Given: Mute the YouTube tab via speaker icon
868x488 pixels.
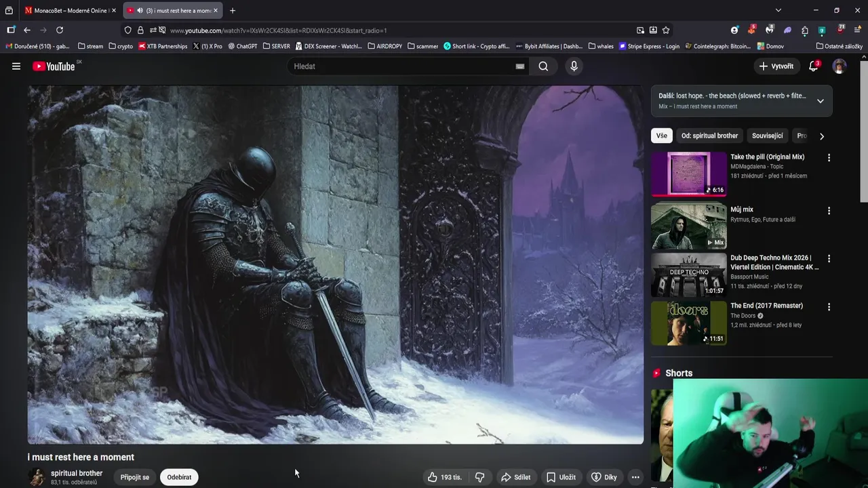Looking at the screenshot, I should (x=140, y=10).
